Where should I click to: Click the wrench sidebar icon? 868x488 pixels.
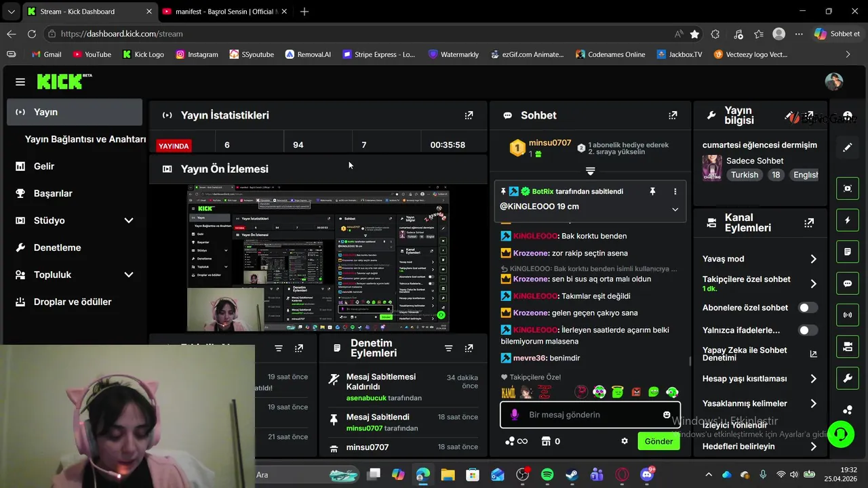[x=848, y=378]
